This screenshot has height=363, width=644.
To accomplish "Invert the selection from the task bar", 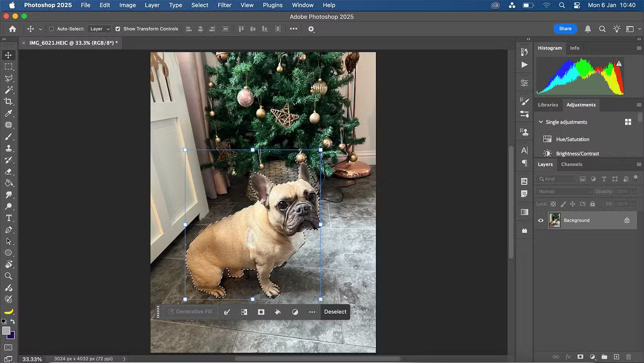I will 244,312.
